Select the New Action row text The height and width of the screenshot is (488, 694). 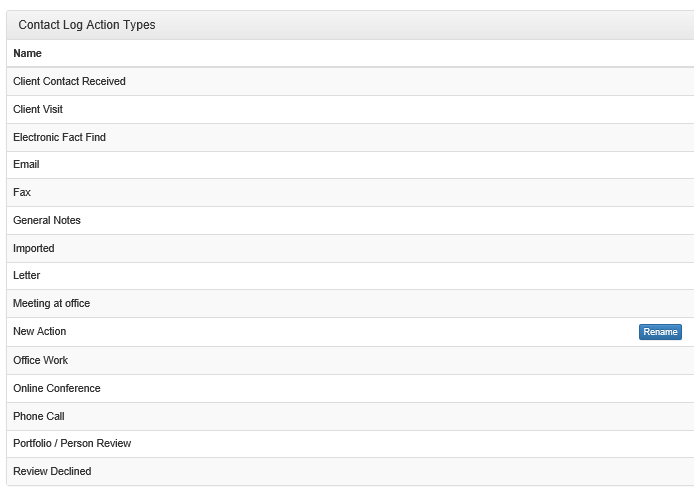point(39,331)
